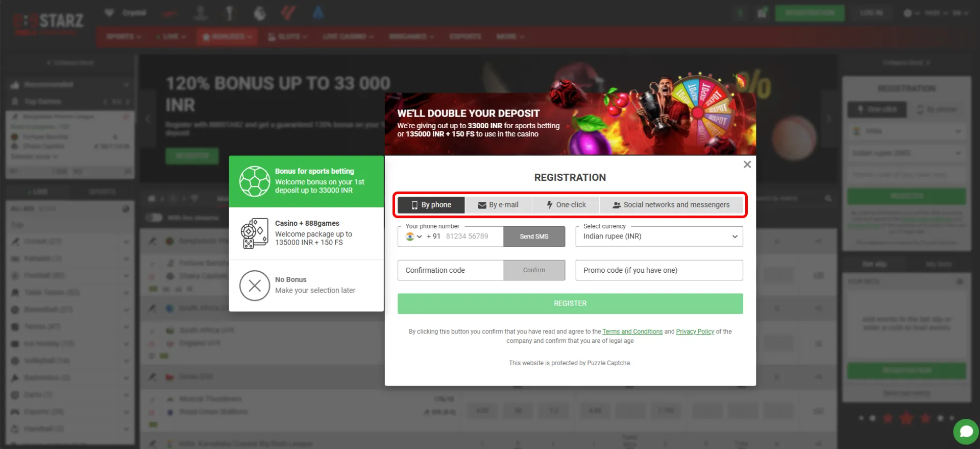Click the Badminton sport icon in sidebar

point(15,378)
